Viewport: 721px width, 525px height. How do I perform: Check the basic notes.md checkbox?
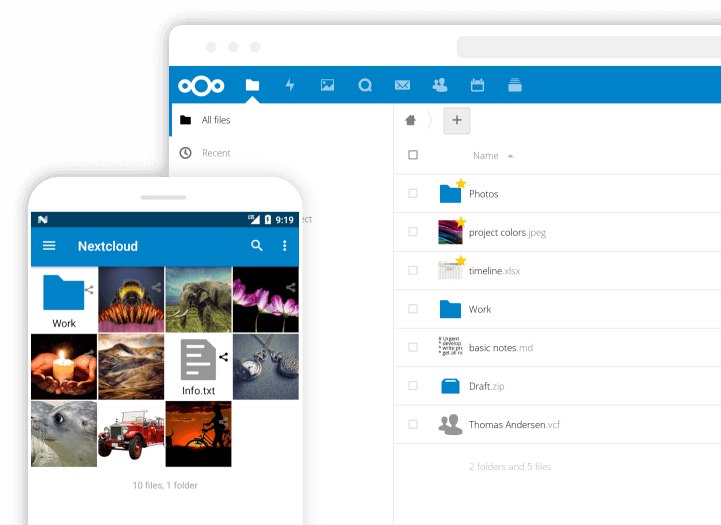pos(413,347)
